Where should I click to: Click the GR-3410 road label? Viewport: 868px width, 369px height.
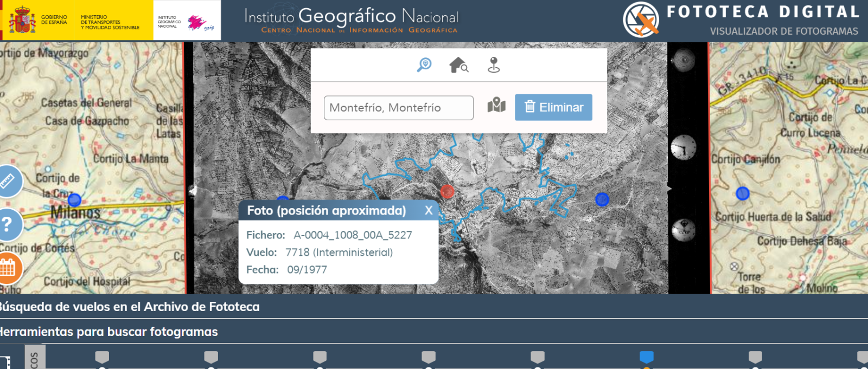743,80
